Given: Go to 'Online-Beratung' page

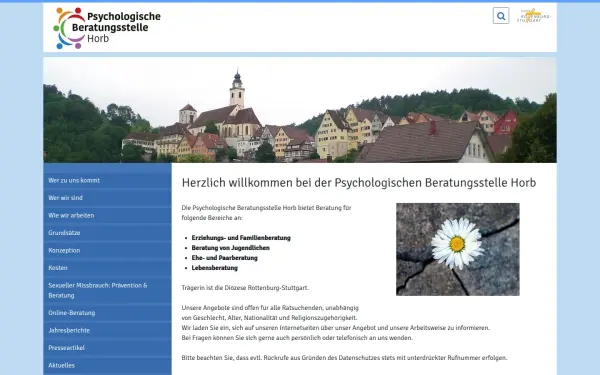Looking at the screenshot, I should [108, 313].
